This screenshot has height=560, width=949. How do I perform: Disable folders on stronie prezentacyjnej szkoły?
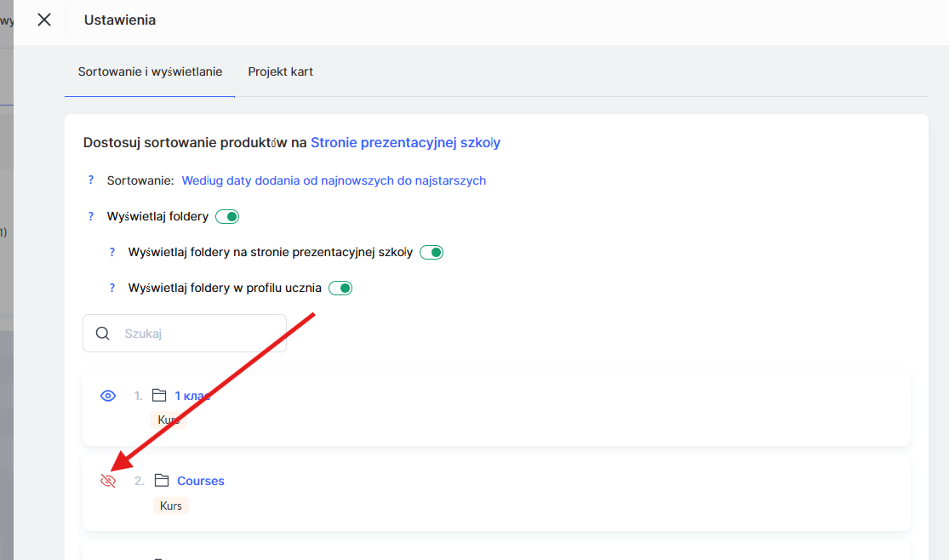tap(432, 253)
